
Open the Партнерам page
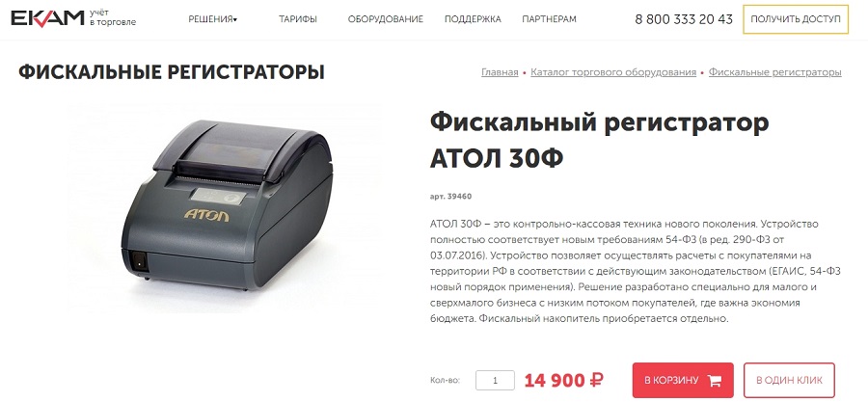549,19
